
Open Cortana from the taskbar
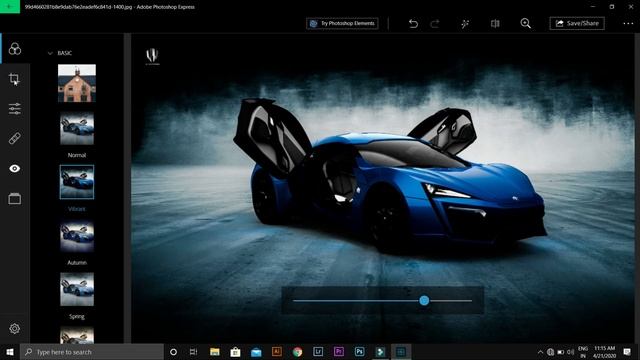[173, 352]
